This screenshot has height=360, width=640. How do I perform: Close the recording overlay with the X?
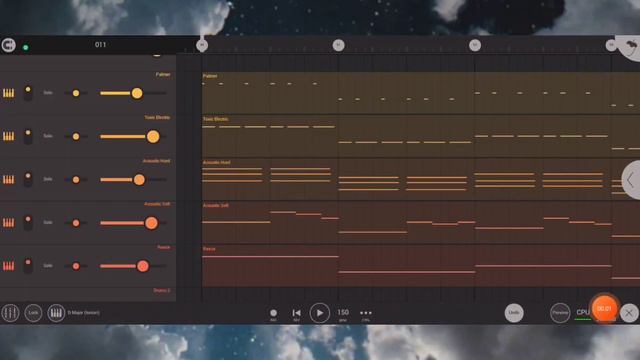click(629, 313)
